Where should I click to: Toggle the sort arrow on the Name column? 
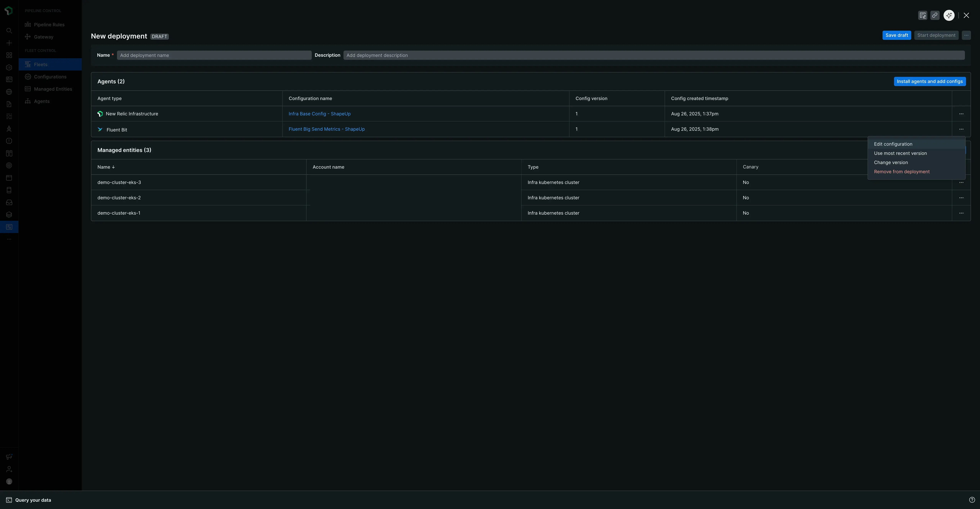pos(113,167)
